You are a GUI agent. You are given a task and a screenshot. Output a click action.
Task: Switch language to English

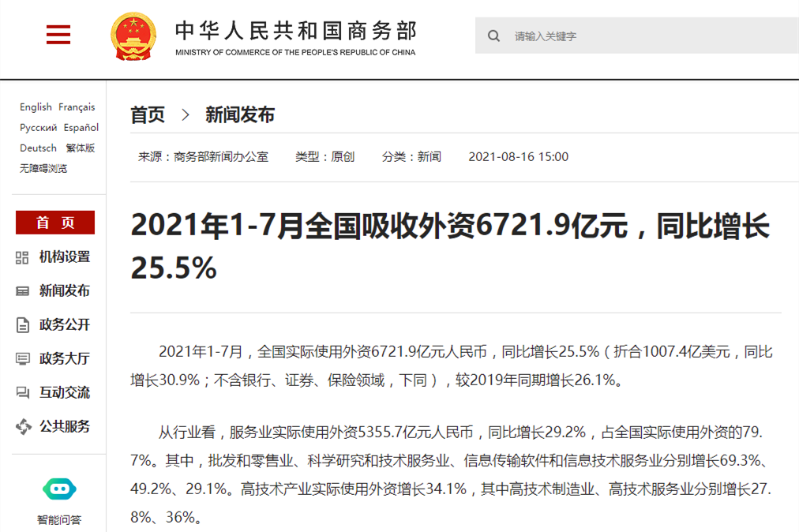click(36, 107)
